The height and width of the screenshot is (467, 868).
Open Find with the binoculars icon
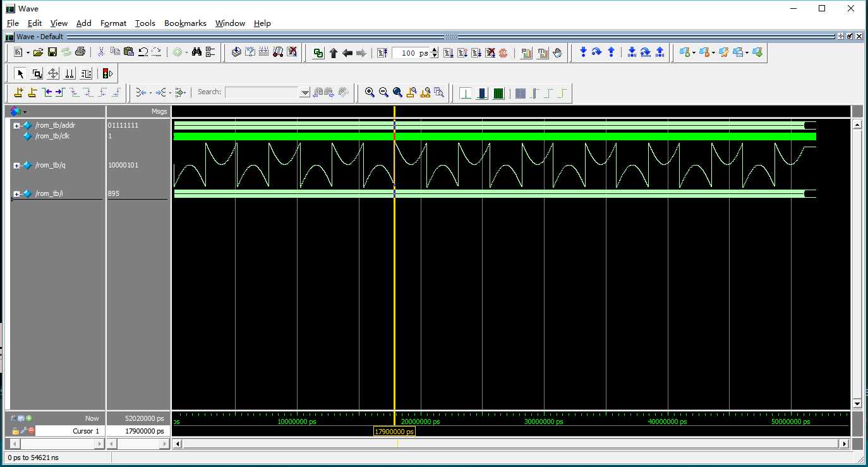196,52
